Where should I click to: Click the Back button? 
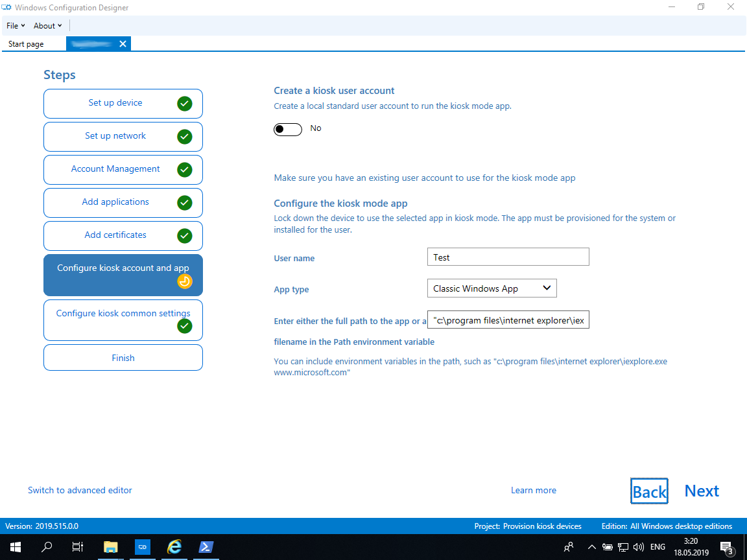649,491
